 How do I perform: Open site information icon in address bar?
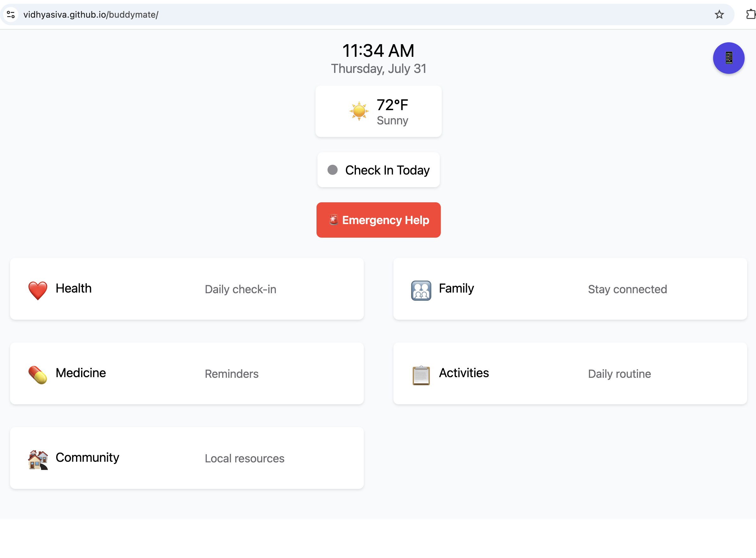click(11, 15)
